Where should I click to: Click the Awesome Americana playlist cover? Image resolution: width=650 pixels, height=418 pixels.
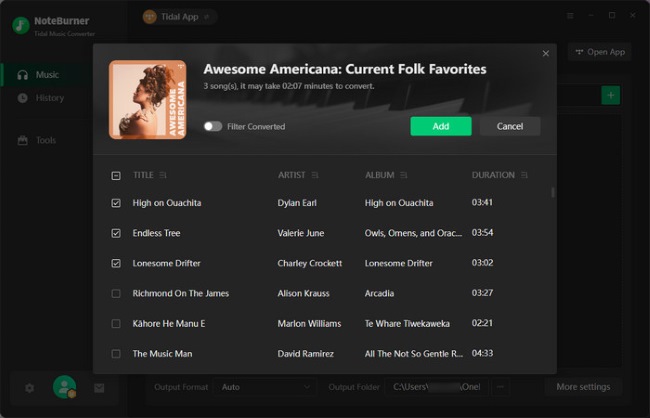[148, 100]
